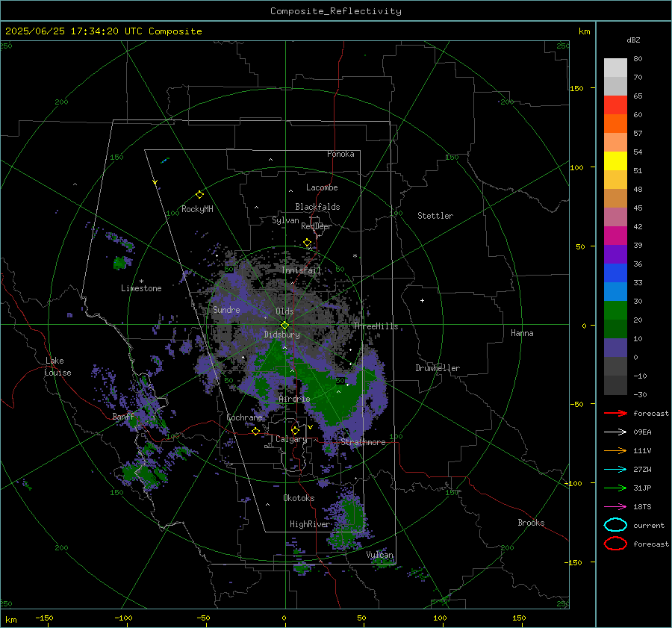Select the orange 111V arrow icon

[615, 450]
